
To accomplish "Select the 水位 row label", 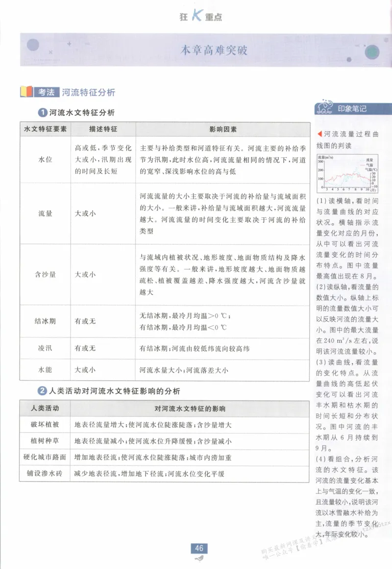I will (46, 160).
